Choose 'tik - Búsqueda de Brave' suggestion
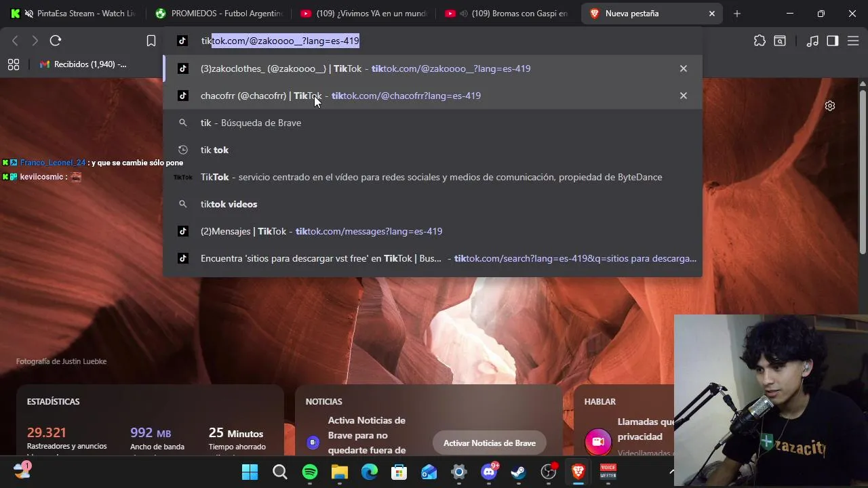The height and width of the screenshot is (488, 868). [433, 123]
